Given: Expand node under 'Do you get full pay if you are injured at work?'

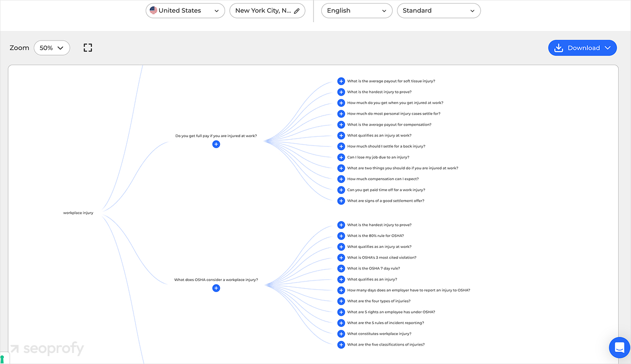Looking at the screenshot, I should click(x=216, y=144).
